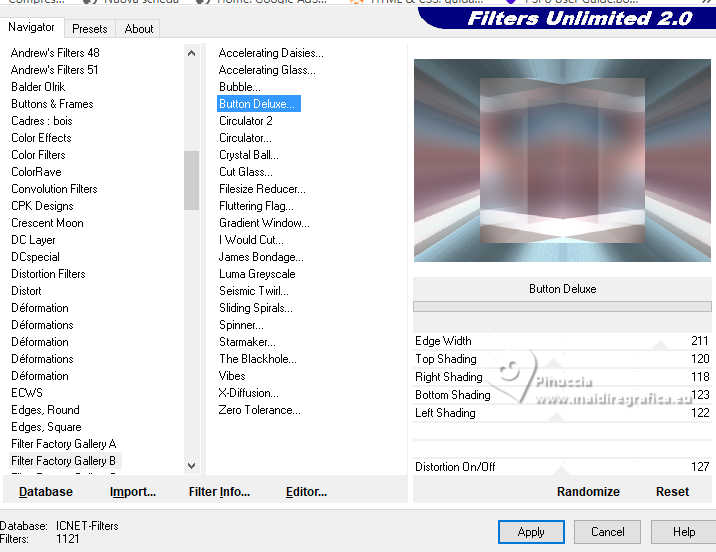716x552 pixels.
Task: Select CPK Designs category
Action: click(x=42, y=206)
